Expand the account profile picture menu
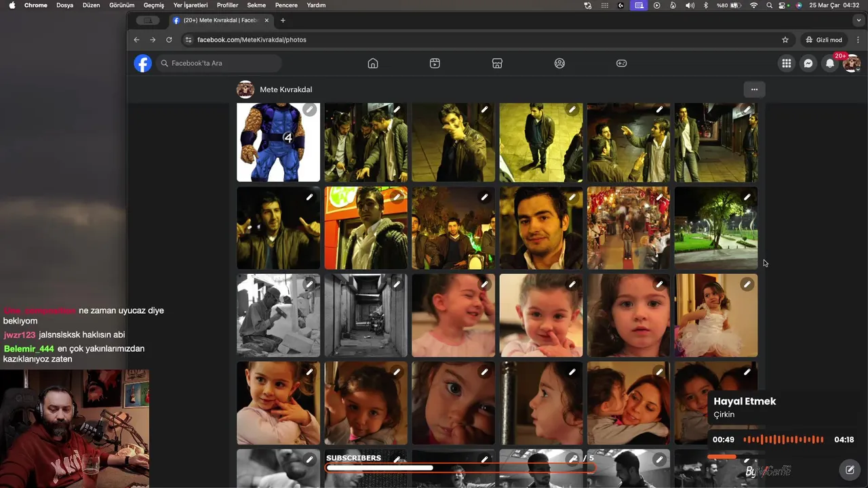Screen dimensions: 868x488 click(x=852, y=64)
